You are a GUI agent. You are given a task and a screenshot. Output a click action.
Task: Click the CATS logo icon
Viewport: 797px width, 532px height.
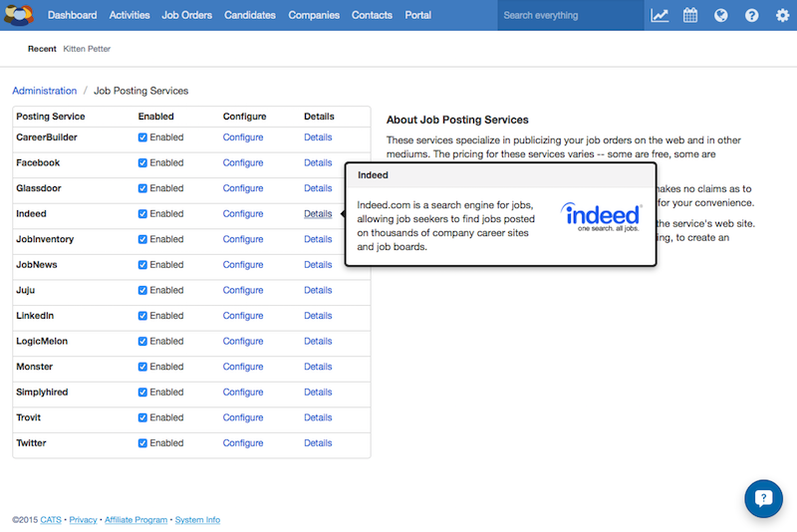tap(19, 15)
